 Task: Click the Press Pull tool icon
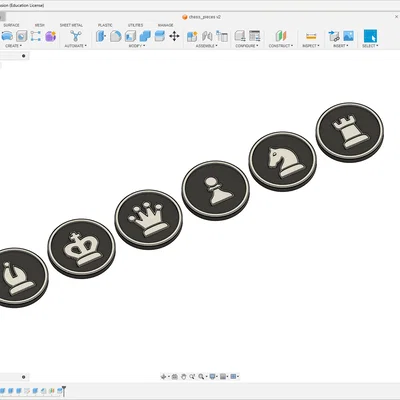pos(101,36)
